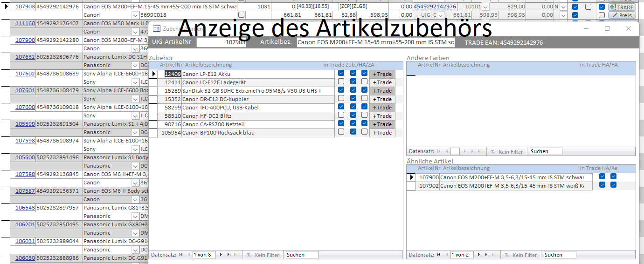
Task: Toggle in Trade checkbox for Canon LP-E12 Akku
Action: click(x=341, y=73)
